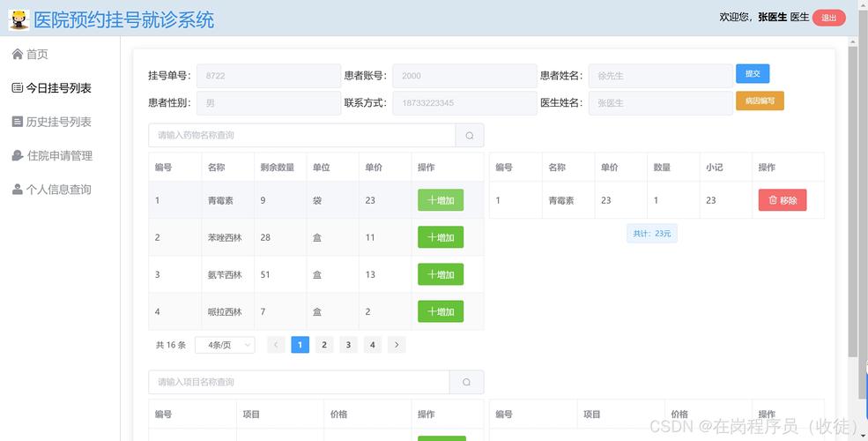Click the document icon beside 历史挂号列表
The width and height of the screenshot is (868, 441).
click(17, 122)
